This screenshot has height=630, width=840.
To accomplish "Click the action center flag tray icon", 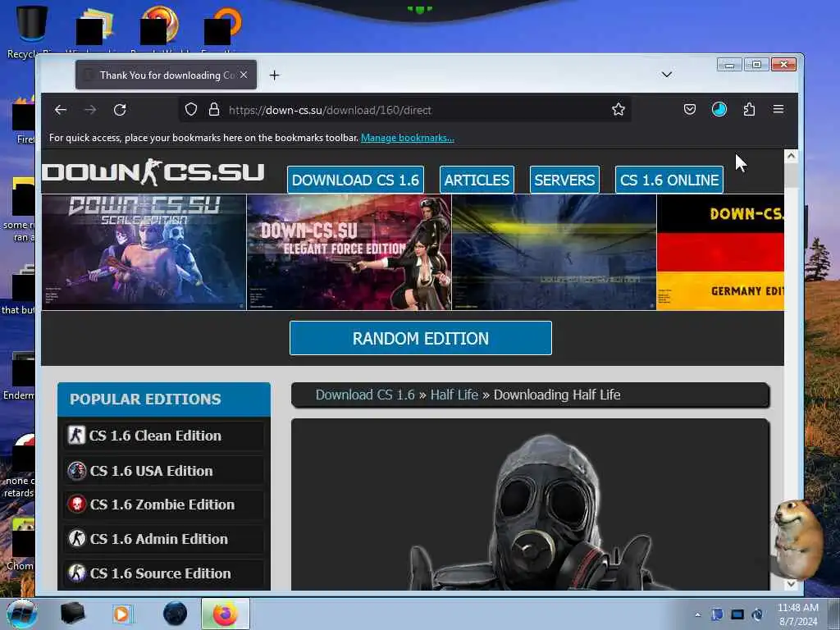I will coord(717,614).
